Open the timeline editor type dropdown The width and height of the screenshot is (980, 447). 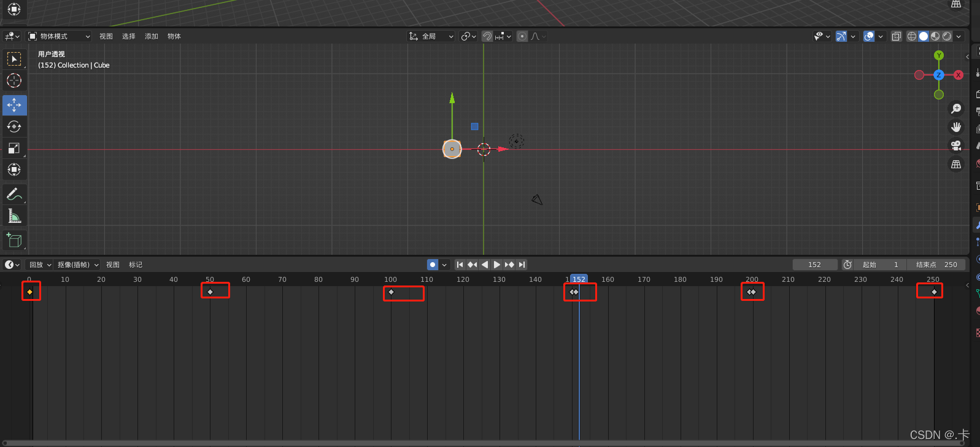pos(12,265)
